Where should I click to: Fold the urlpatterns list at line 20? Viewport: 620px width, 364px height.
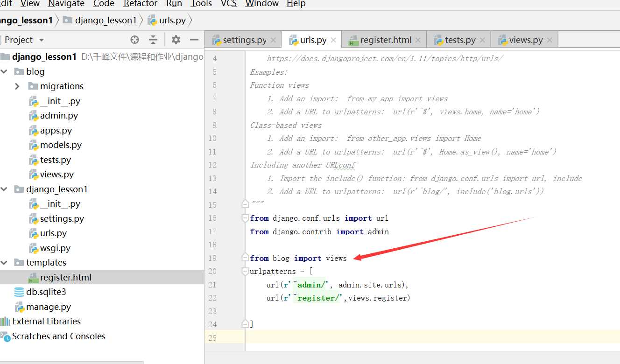tap(245, 271)
